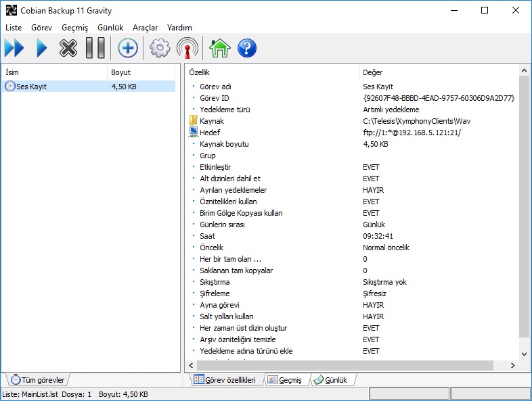Open help with the blue question mark icon
Screen dimensions: 532x401
(247, 48)
